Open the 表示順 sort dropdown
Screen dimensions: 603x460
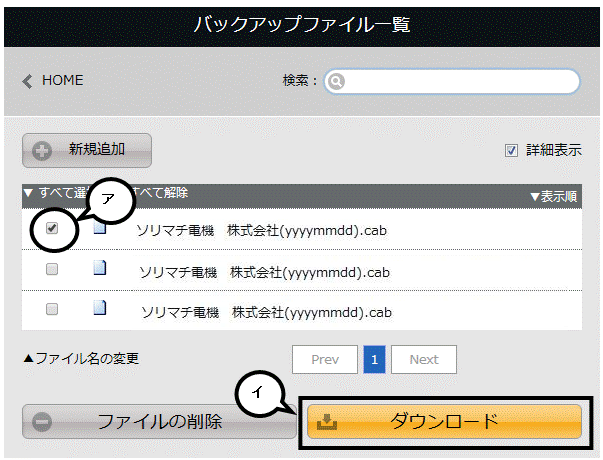pos(553,197)
